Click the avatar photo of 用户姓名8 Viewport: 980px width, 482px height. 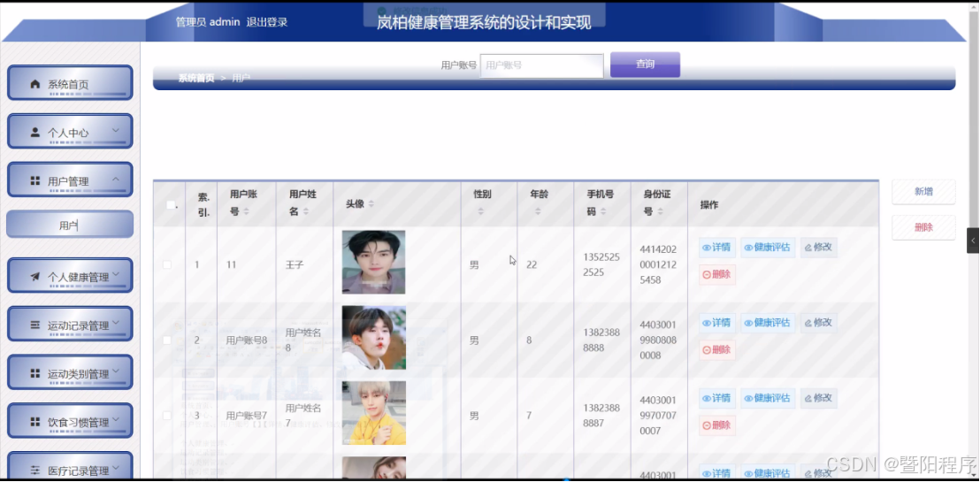tap(374, 338)
